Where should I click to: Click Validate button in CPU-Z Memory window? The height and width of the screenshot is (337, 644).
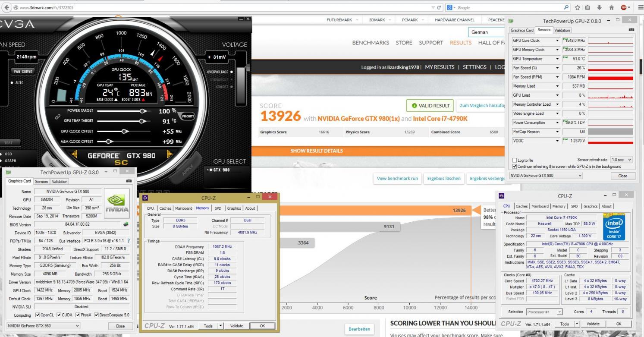[236, 326]
